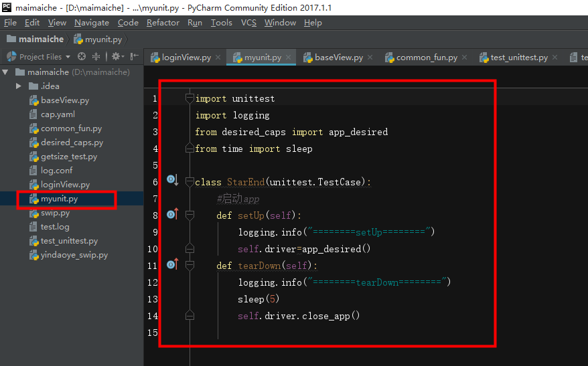Close the baseView.py tab
Screen dimensions: 588x366
point(370,58)
